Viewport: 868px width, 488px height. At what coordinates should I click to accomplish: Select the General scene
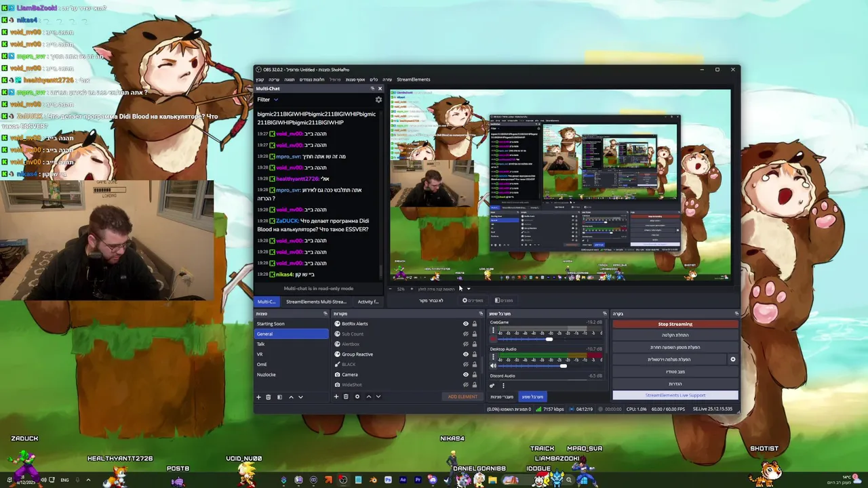(x=292, y=334)
